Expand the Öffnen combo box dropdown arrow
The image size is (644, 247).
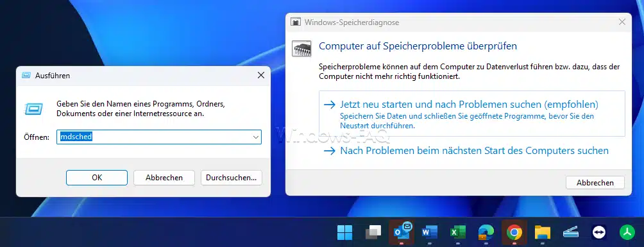(255, 137)
